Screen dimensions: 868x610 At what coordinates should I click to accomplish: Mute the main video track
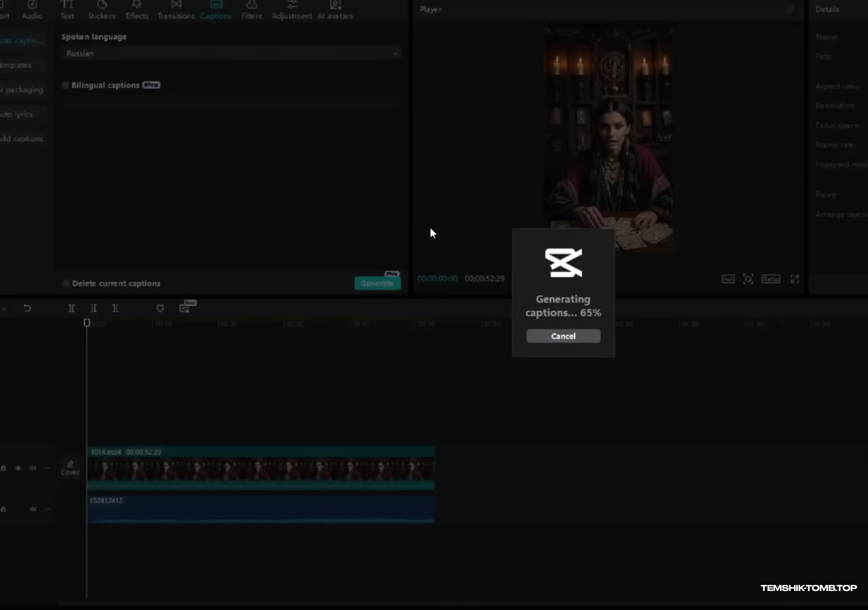click(x=33, y=468)
